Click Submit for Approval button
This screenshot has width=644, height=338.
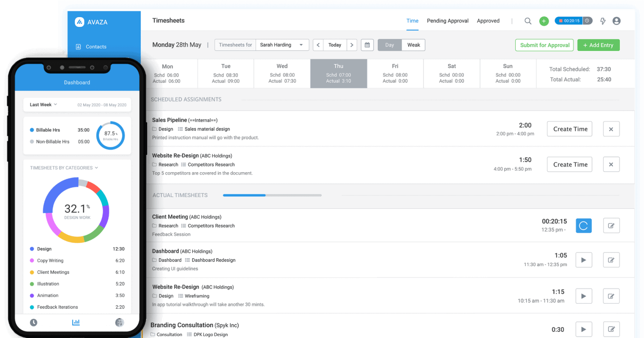point(544,45)
